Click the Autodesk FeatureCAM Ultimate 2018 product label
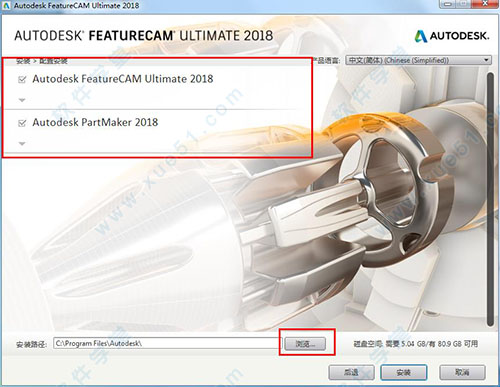This screenshot has width=500, height=387. tap(123, 79)
